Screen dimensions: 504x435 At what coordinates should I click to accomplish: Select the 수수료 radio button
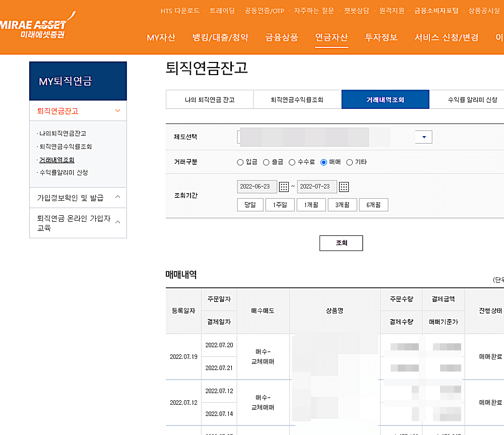tap(292, 162)
